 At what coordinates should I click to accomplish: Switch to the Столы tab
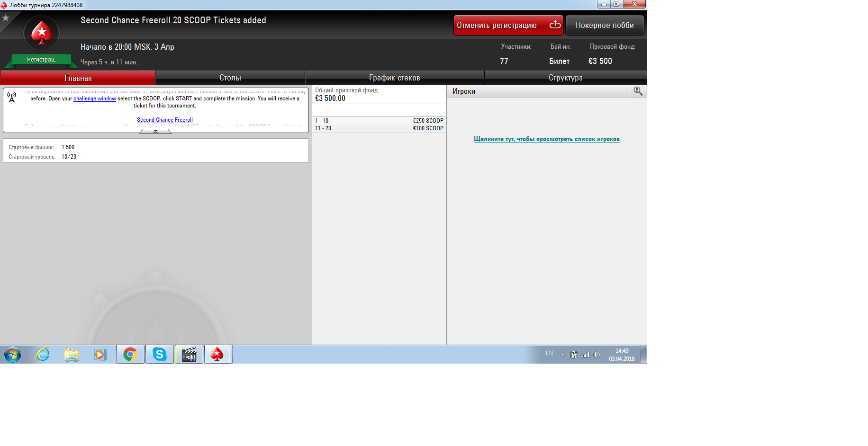tap(230, 78)
